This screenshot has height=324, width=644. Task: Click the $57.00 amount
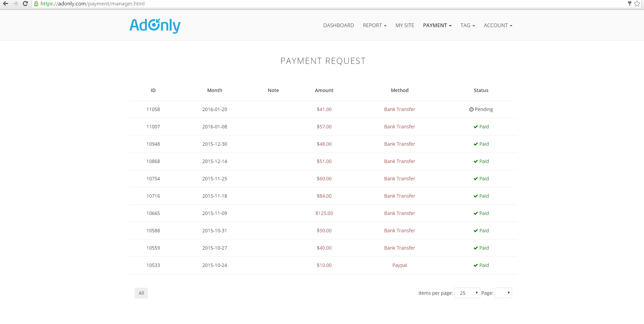[x=324, y=127]
